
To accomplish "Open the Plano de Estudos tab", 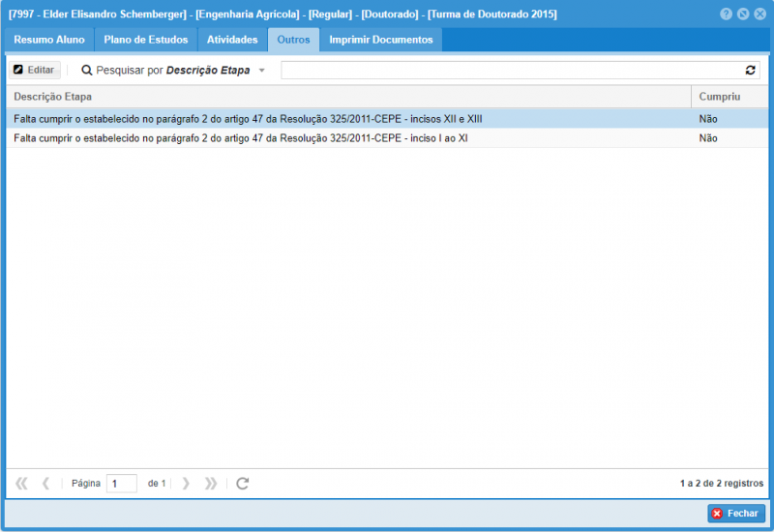I will [x=147, y=40].
